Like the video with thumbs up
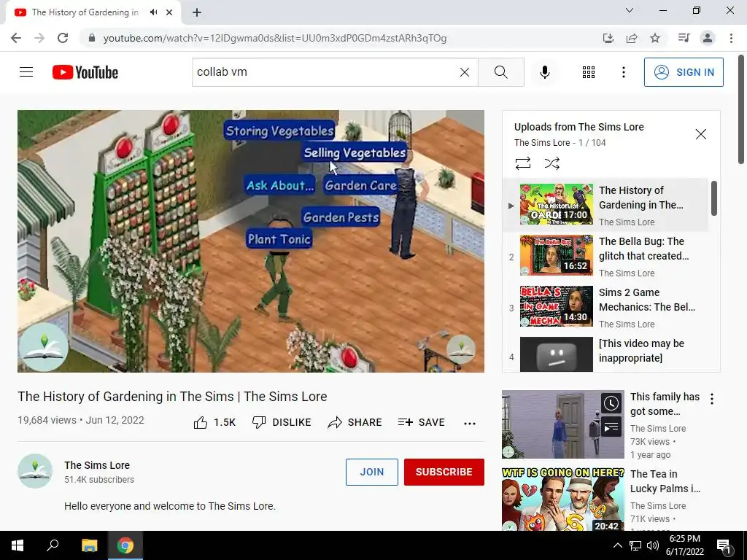Screen dimensions: 747x560 214,422
